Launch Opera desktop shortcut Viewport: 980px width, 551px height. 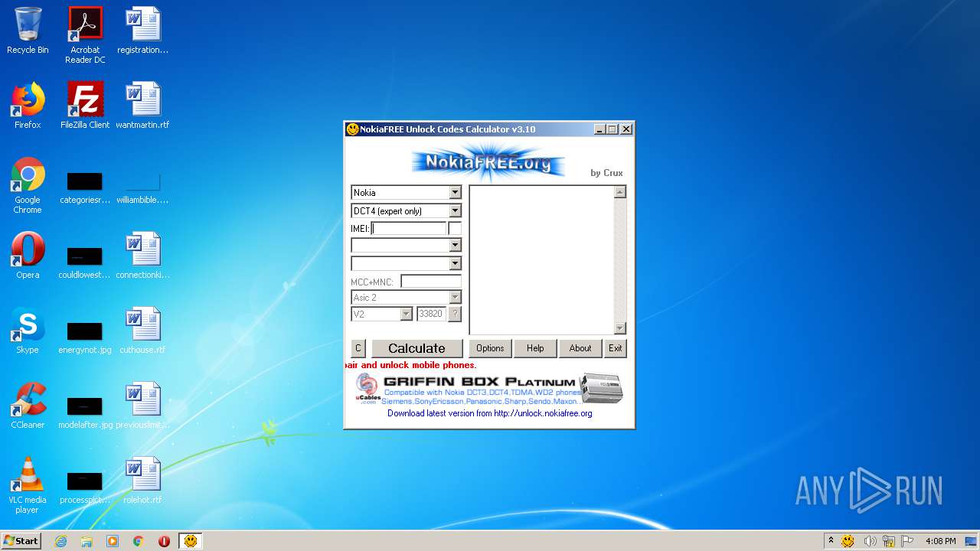pos(28,256)
